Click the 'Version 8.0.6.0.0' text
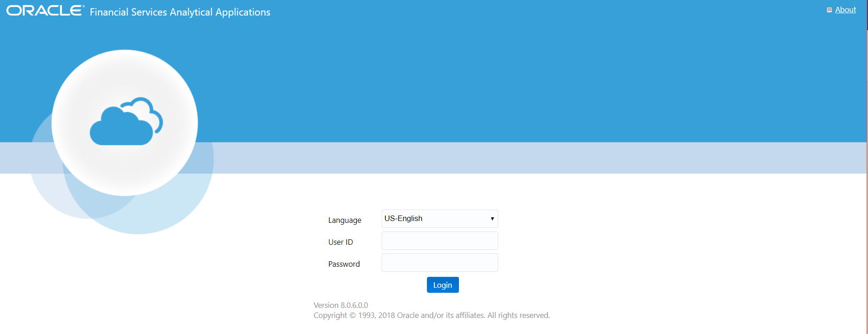Screen dimensions: 868x334 pyautogui.click(x=340, y=305)
